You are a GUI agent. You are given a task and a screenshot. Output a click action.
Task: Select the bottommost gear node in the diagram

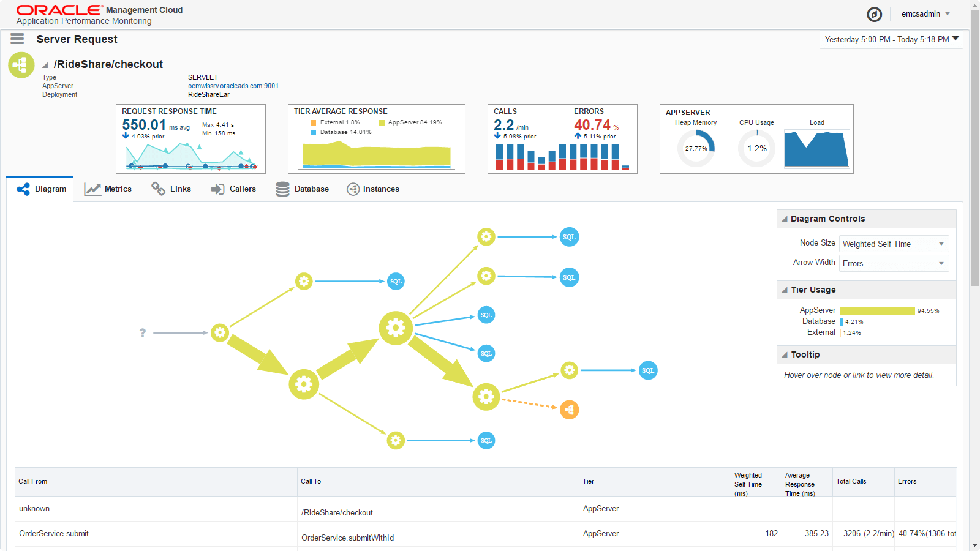click(x=396, y=440)
